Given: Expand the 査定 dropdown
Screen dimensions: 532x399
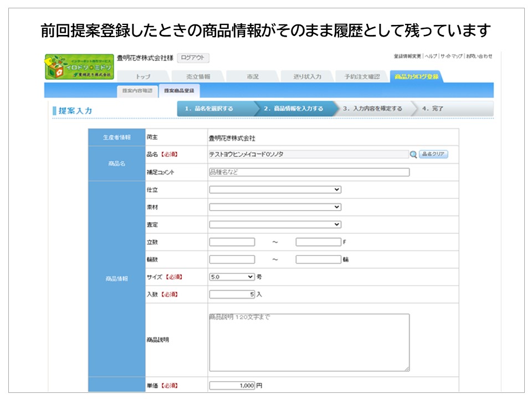Looking at the screenshot, I should tap(275, 224).
